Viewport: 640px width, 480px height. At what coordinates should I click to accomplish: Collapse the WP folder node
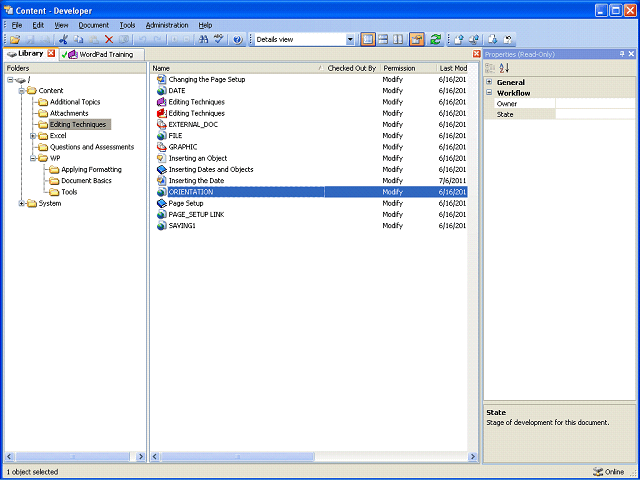click(33, 158)
